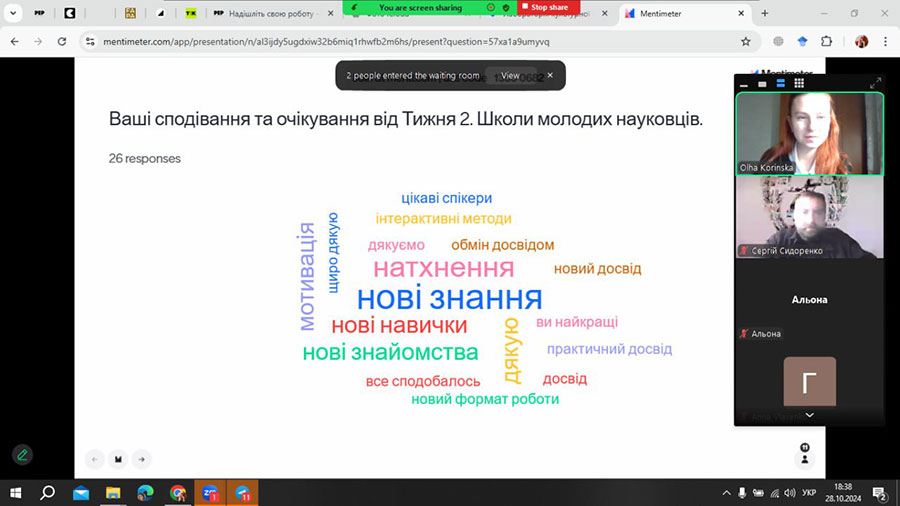Image resolution: width=900 pixels, height=506 pixels.
Task: Select the Mentimeter tab
Action: pyautogui.click(x=686, y=13)
